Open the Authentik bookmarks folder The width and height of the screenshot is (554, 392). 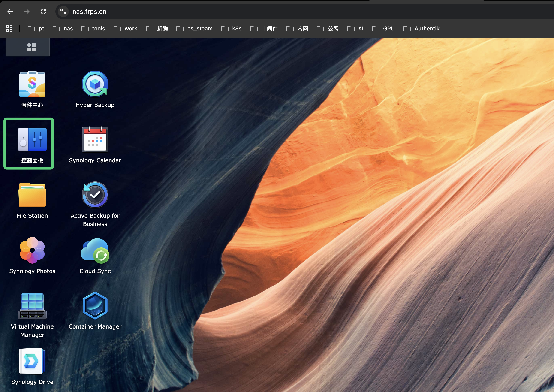point(422,28)
